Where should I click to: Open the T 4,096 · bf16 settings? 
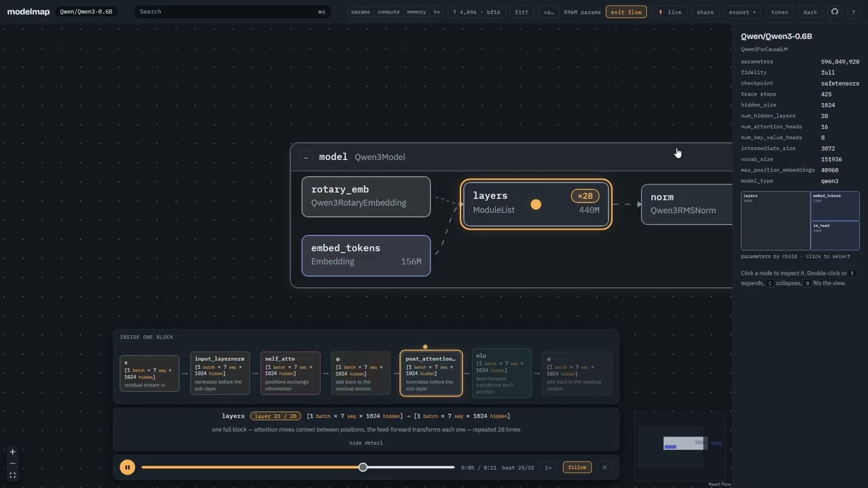[475, 12]
